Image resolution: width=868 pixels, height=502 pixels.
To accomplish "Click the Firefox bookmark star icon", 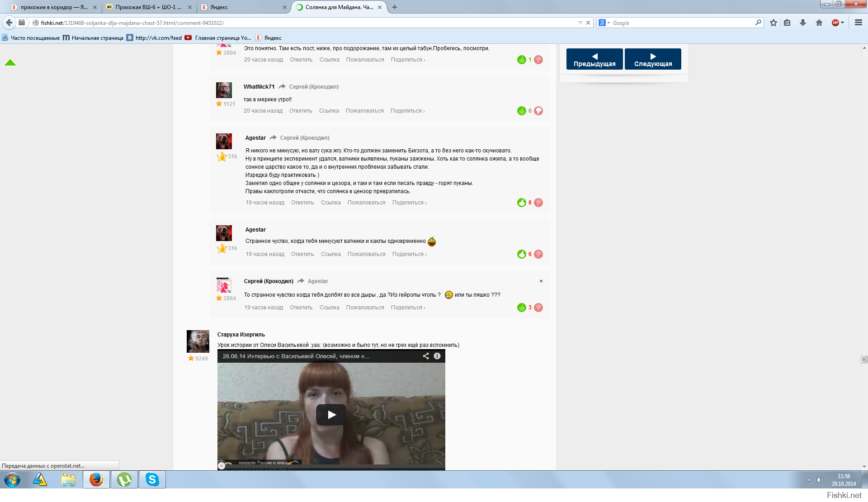I will [774, 23].
